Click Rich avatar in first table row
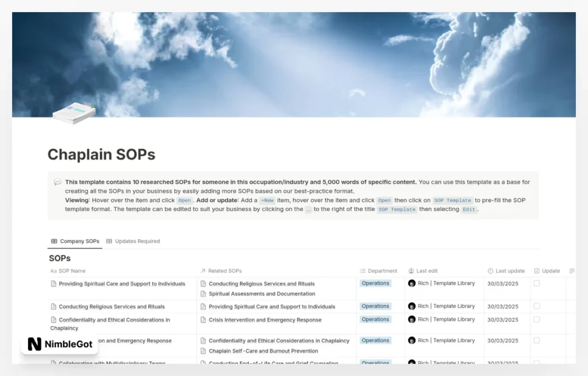 coord(412,284)
